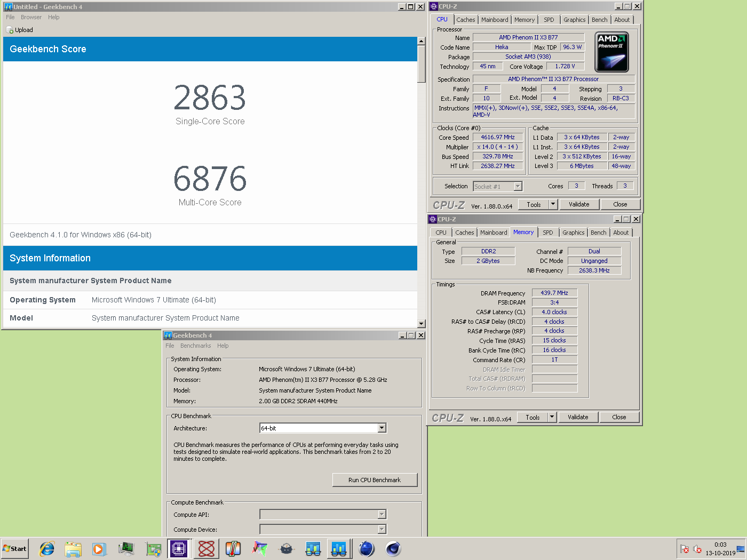
Task: Click the small Geekbench 4 window title icon
Action: 168,335
